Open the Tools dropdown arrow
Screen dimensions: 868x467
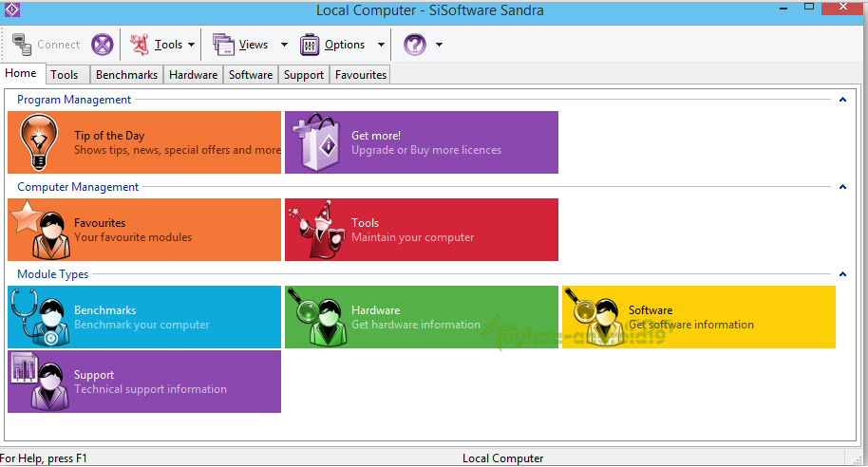point(192,45)
